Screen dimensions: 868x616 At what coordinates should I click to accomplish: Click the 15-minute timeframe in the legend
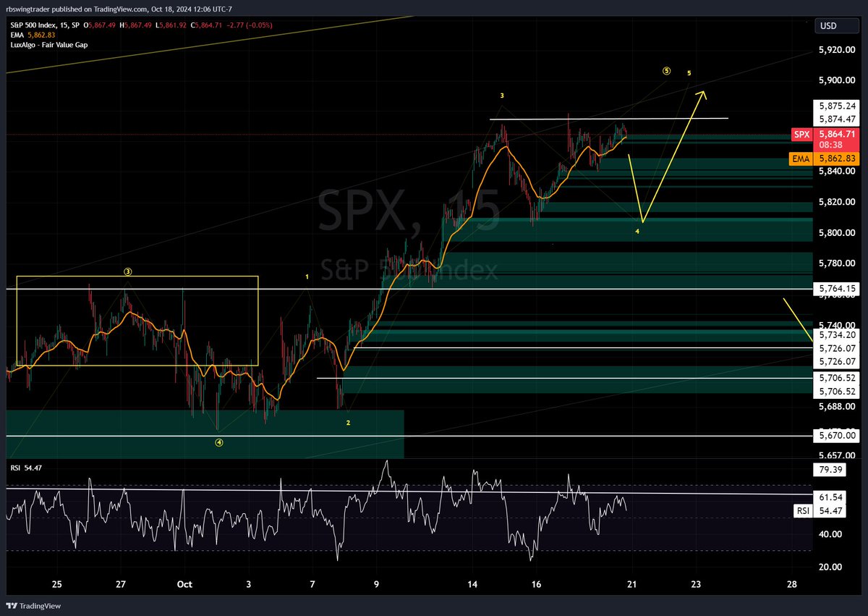63,25
